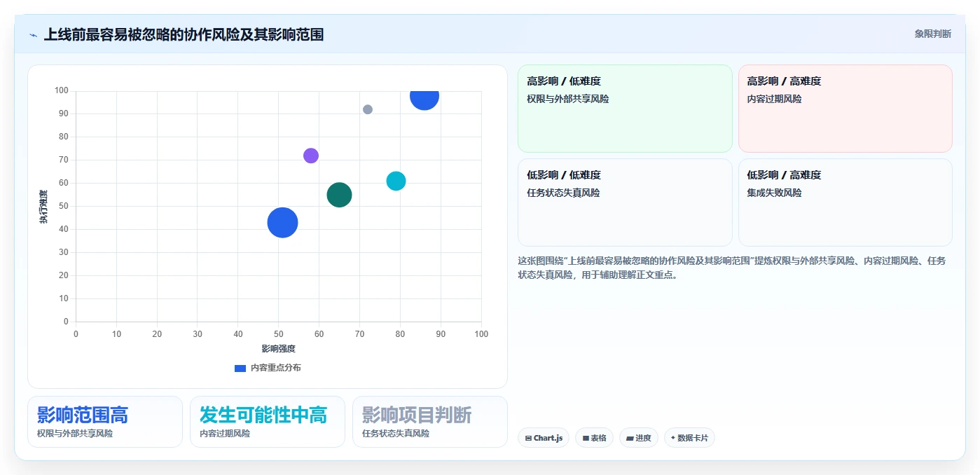The image size is (980, 475).
Task: Click the 数据卡片 tag chip
Action: click(689, 438)
